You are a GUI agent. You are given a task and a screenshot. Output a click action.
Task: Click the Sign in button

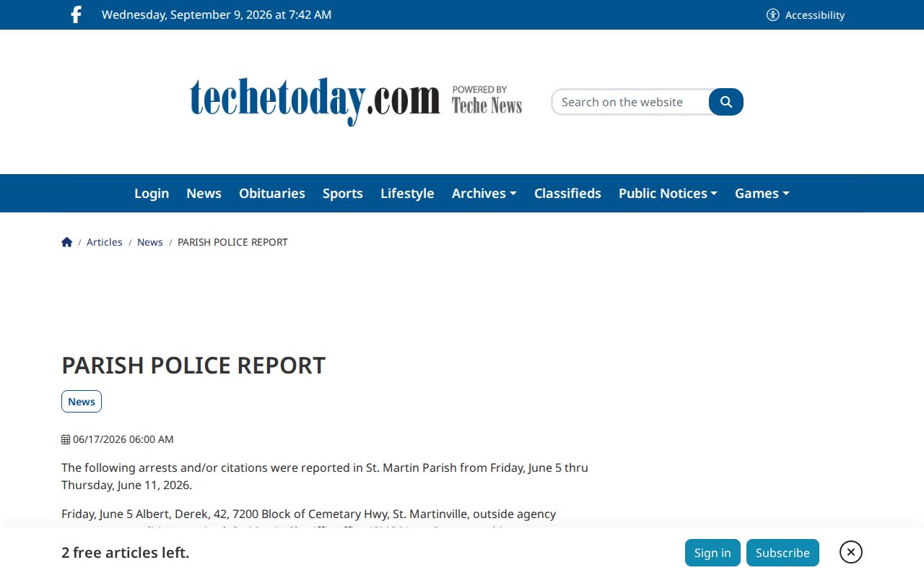(712, 553)
